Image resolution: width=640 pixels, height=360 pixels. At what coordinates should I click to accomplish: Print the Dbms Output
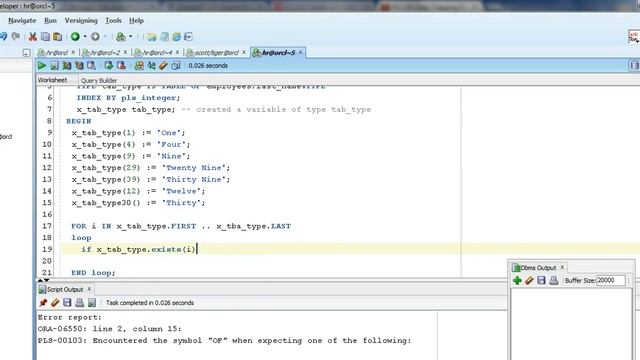click(554, 280)
